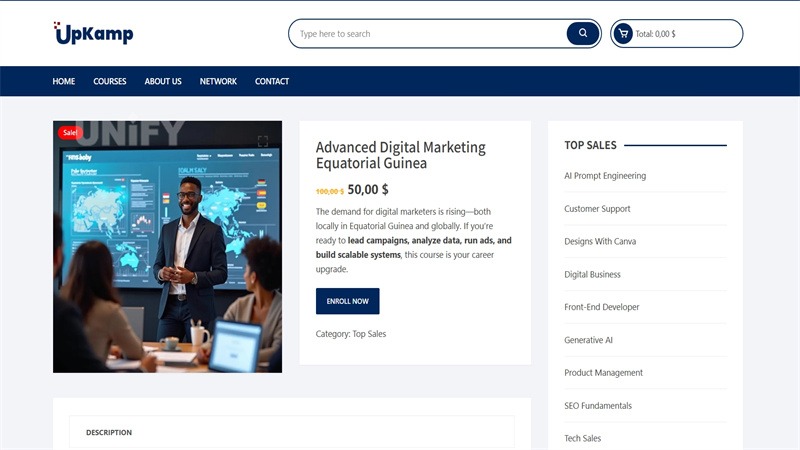
Task: Open ABOUT US page
Action: 163,81
